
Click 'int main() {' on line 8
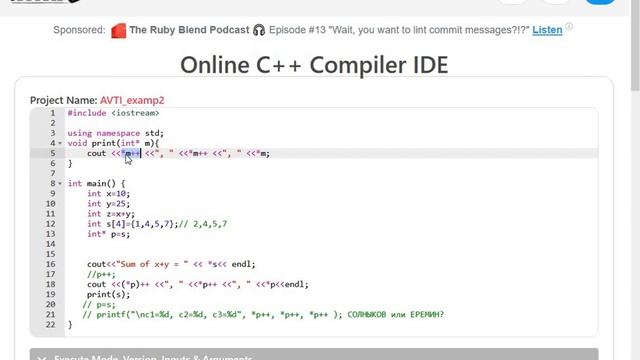click(x=96, y=184)
